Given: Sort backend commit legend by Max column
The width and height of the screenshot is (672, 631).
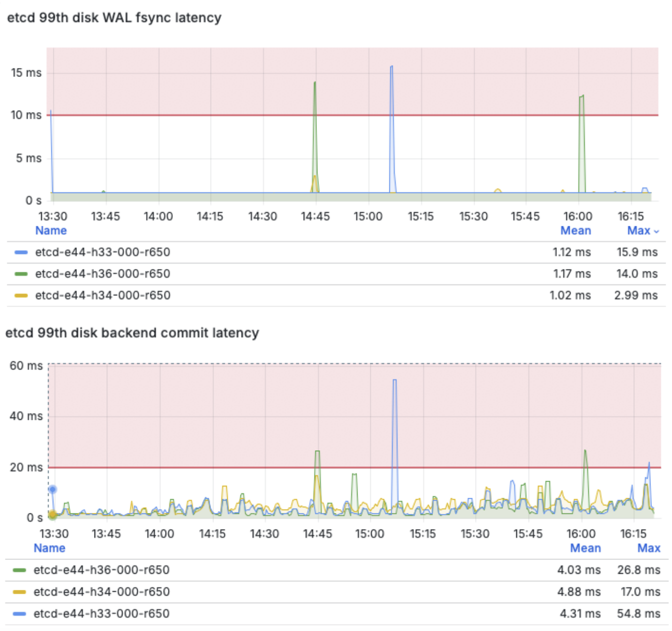Looking at the screenshot, I should pos(648,548).
